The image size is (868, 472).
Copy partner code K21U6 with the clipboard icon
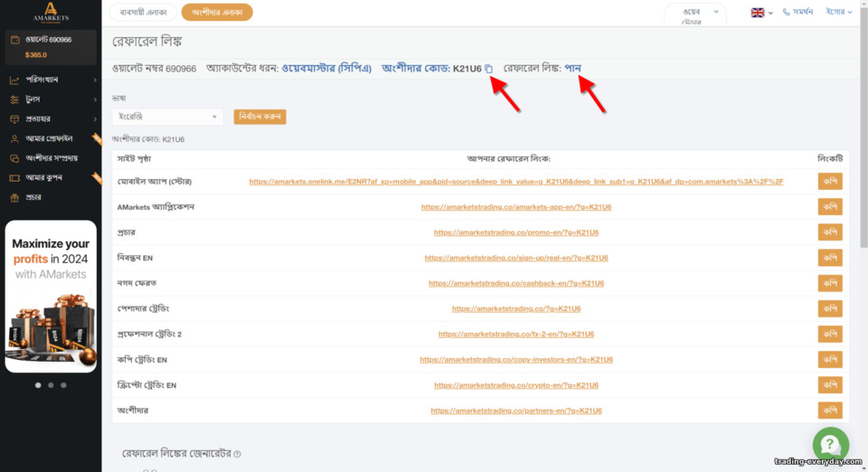[x=489, y=69]
